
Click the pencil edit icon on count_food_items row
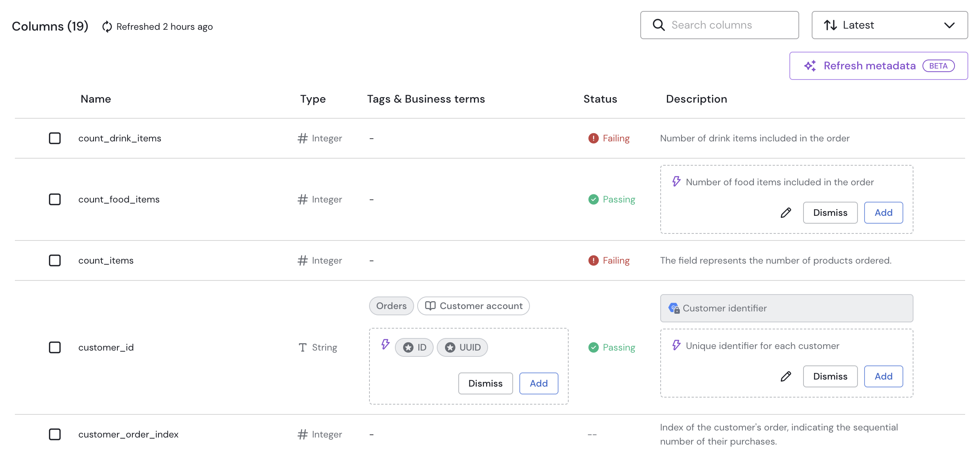tap(786, 212)
